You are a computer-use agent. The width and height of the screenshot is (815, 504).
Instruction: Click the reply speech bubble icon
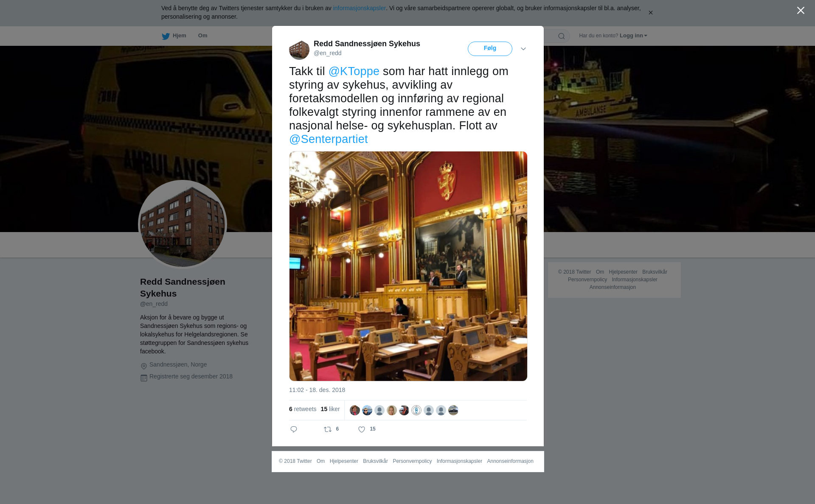point(294,429)
